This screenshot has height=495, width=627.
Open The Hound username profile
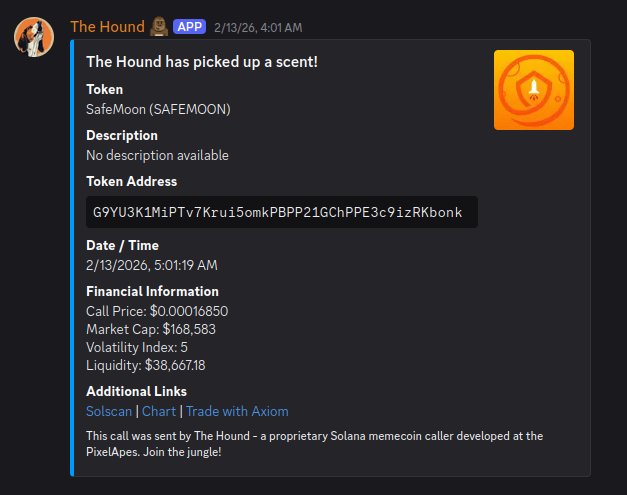107,27
